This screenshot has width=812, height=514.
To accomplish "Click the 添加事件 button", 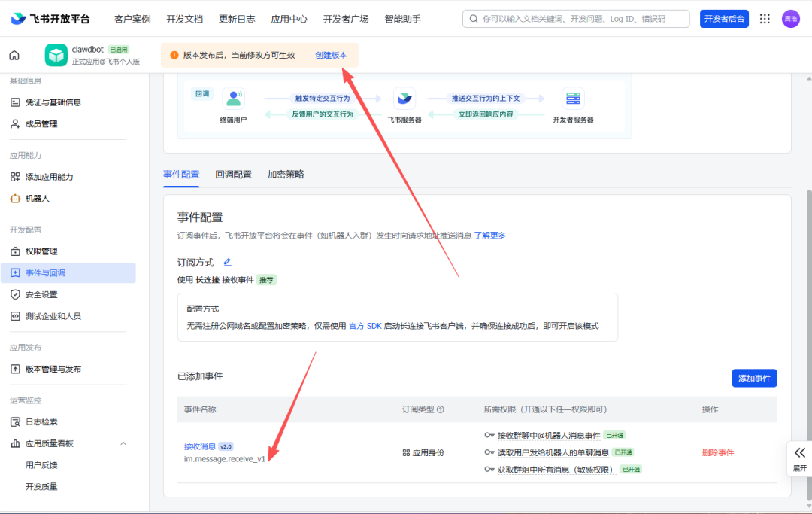I will pos(754,379).
